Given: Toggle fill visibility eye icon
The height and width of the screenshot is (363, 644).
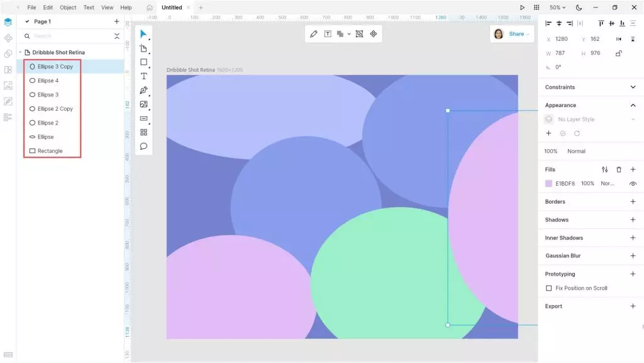Looking at the screenshot, I should [x=633, y=184].
